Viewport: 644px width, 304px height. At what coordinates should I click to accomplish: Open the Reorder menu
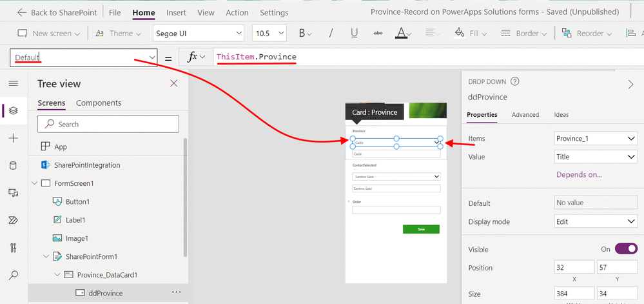pyautogui.click(x=587, y=34)
